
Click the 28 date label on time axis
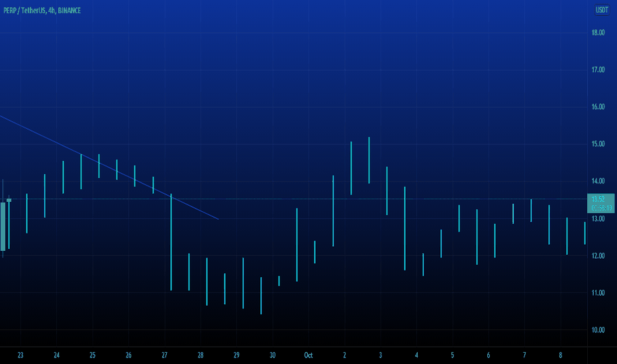point(201,355)
